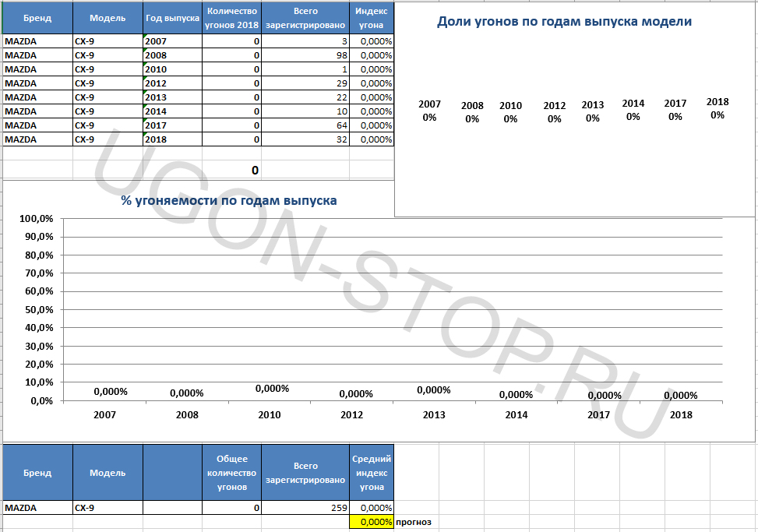This screenshot has width=758, height=532.
Task: Click the 100,0% value axis label
Action: pyautogui.click(x=37, y=219)
